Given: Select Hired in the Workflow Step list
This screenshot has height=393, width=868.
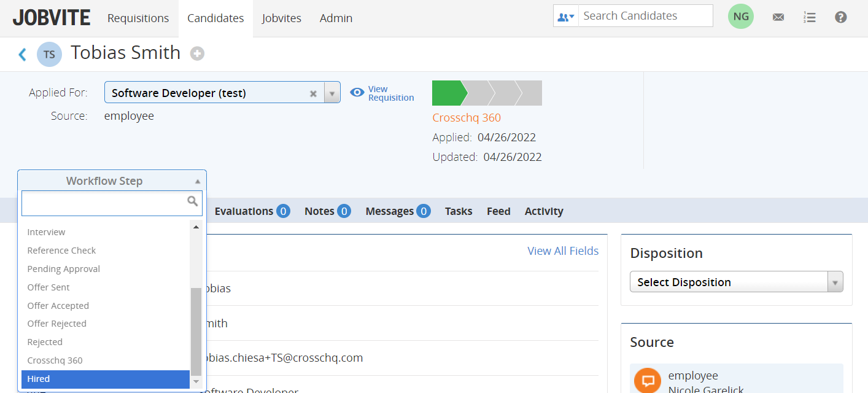Looking at the screenshot, I should 105,379.
